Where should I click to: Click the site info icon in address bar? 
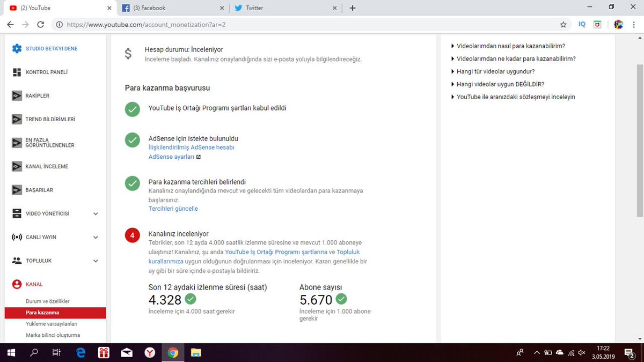click(x=59, y=25)
